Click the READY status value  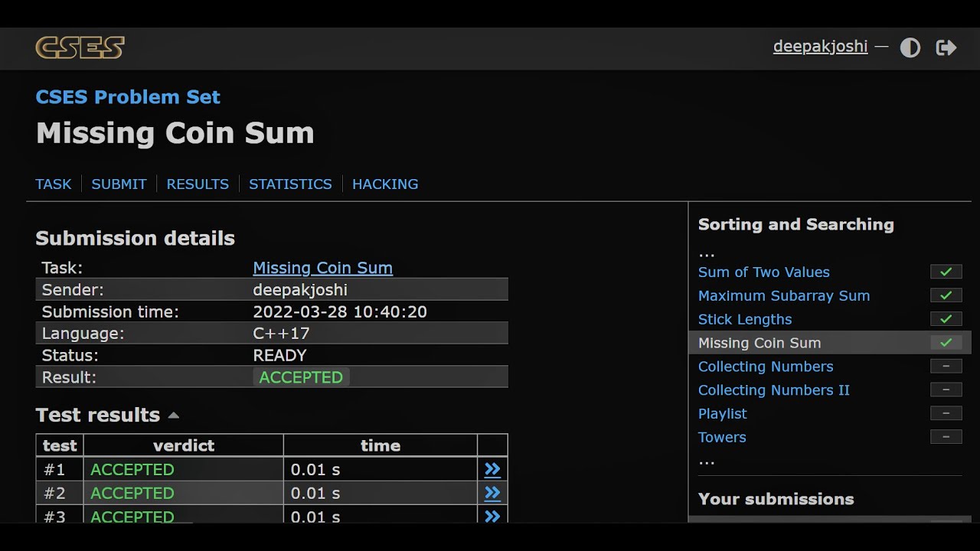pyautogui.click(x=279, y=356)
